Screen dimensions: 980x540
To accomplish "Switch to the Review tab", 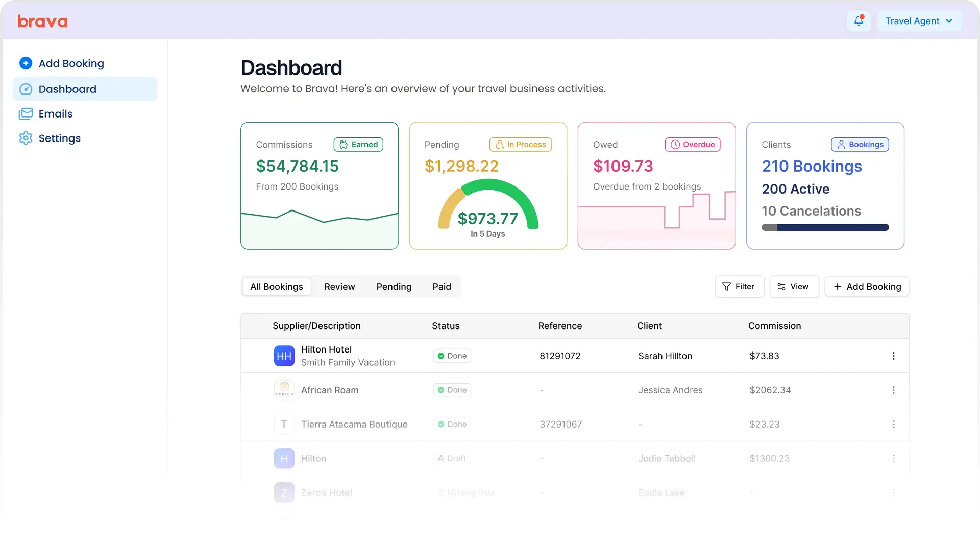I will [x=339, y=287].
